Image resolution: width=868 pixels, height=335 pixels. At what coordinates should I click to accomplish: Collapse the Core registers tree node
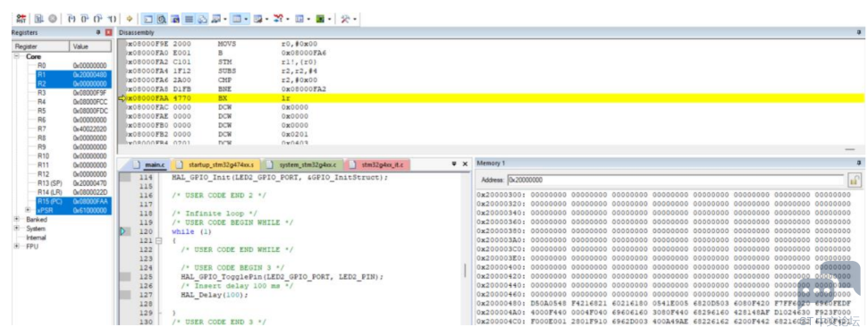click(16, 56)
